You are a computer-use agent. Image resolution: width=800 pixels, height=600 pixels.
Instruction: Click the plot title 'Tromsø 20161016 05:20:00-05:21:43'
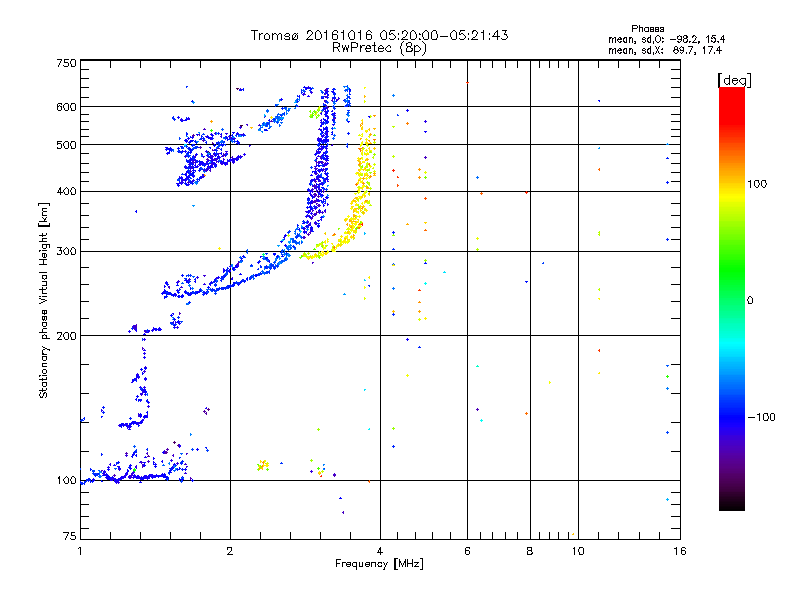[x=379, y=35]
